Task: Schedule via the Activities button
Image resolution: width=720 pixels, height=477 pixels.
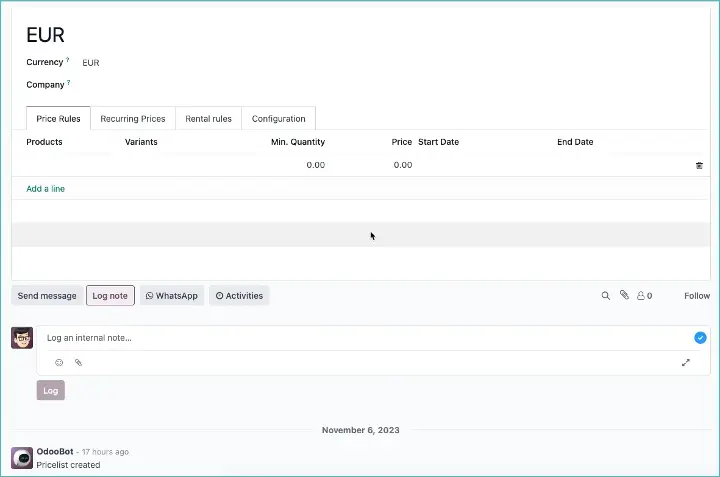Action: coord(239,296)
